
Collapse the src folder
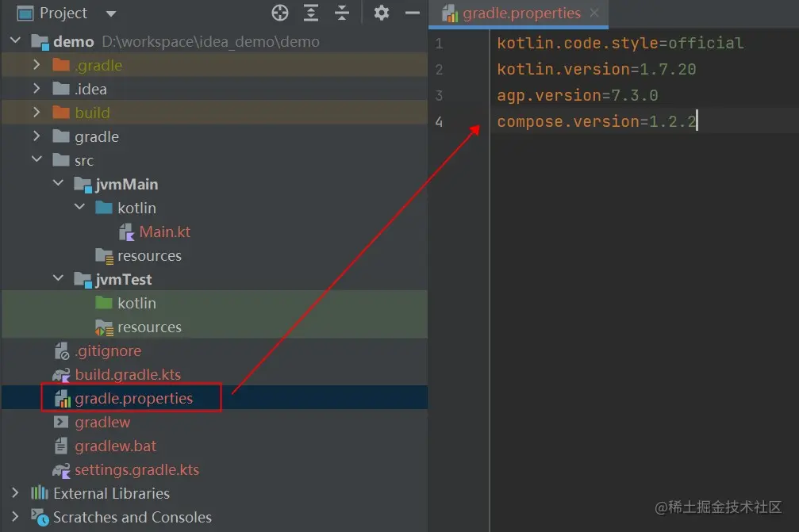coord(36,159)
